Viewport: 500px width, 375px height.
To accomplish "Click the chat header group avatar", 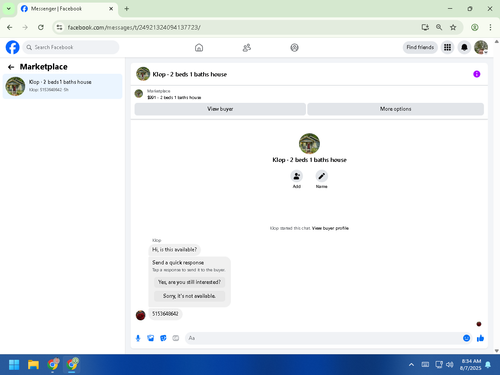I will (x=143, y=74).
